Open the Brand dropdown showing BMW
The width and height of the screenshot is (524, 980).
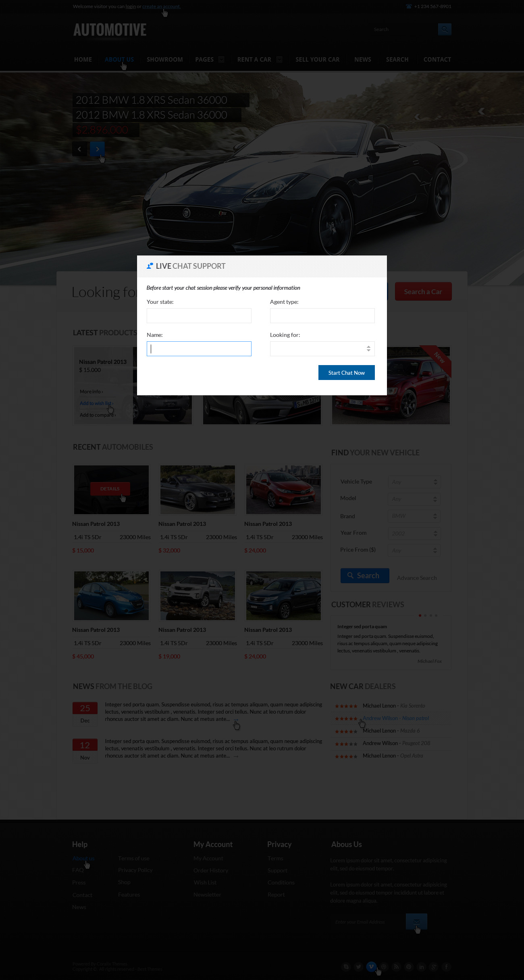point(414,516)
